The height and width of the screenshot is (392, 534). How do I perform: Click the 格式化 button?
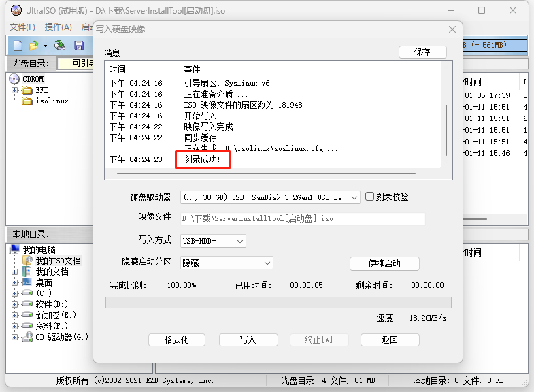176,340
